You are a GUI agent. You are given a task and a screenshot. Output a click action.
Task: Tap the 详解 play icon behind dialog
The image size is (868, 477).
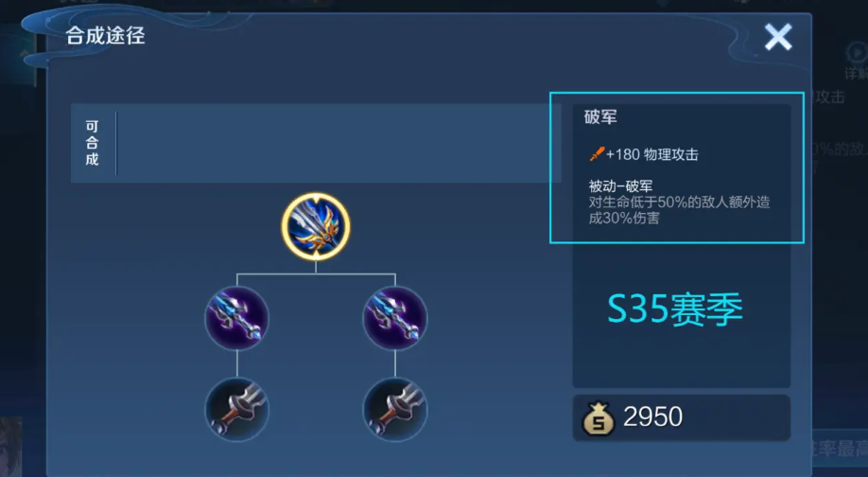point(856,53)
